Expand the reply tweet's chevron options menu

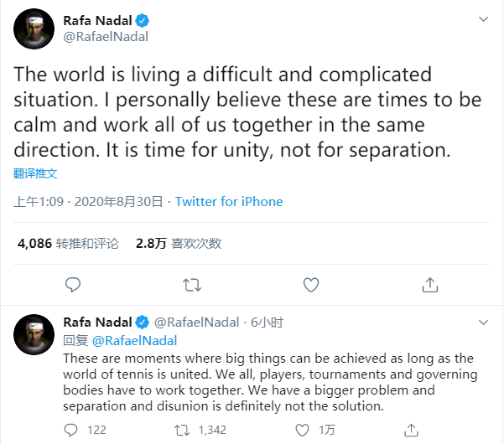pyautogui.click(x=483, y=322)
